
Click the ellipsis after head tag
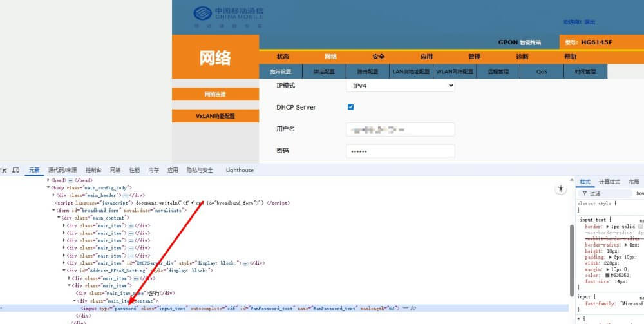[70, 180]
